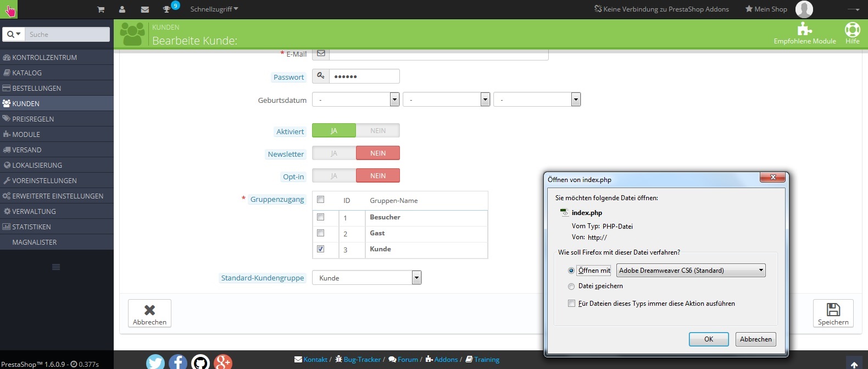Uncheck the Kunde group checkbox
The width and height of the screenshot is (868, 369).
point(321,249)
